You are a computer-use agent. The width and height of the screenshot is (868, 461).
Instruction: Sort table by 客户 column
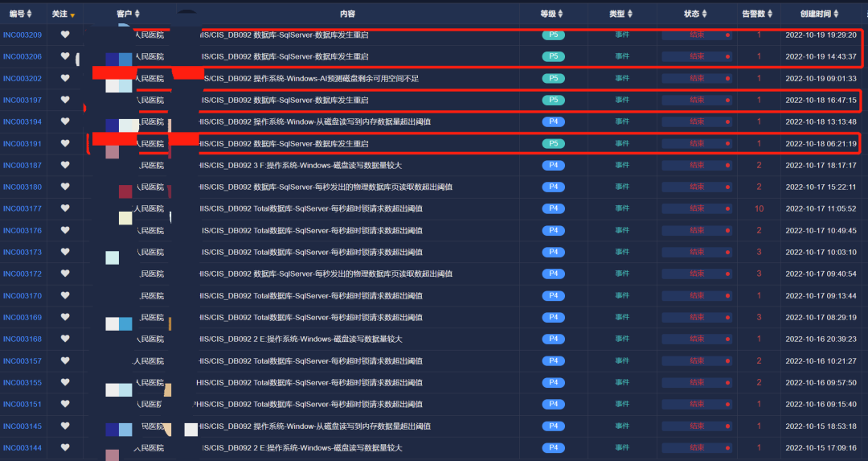tap(137, 14)
